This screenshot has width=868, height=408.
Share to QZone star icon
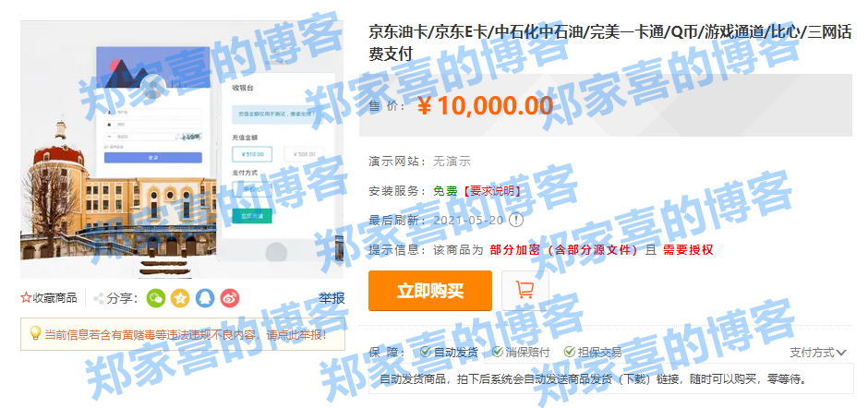pyautogui.click(x=180, y=298)
